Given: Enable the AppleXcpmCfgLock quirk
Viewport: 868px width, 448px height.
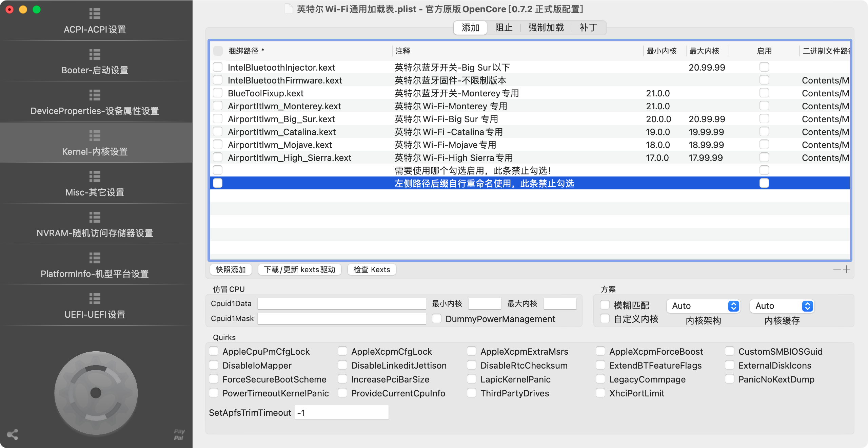Looking at the screenshot, I should pos(342,351).
